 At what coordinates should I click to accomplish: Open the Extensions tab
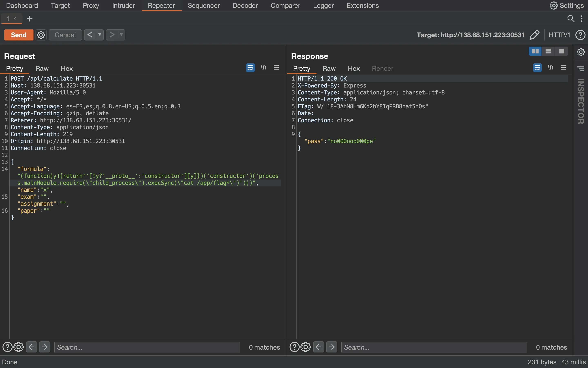pyautogui.click(x=363, y=5)
